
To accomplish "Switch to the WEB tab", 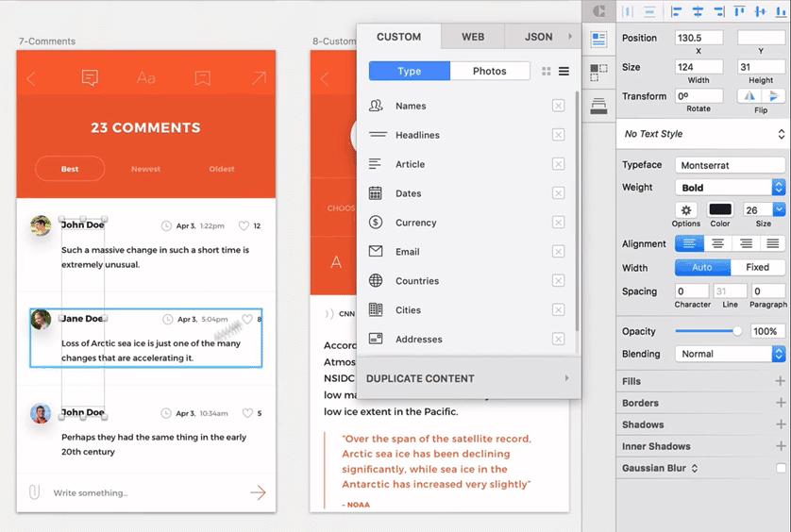I will (x=473, y=37).
